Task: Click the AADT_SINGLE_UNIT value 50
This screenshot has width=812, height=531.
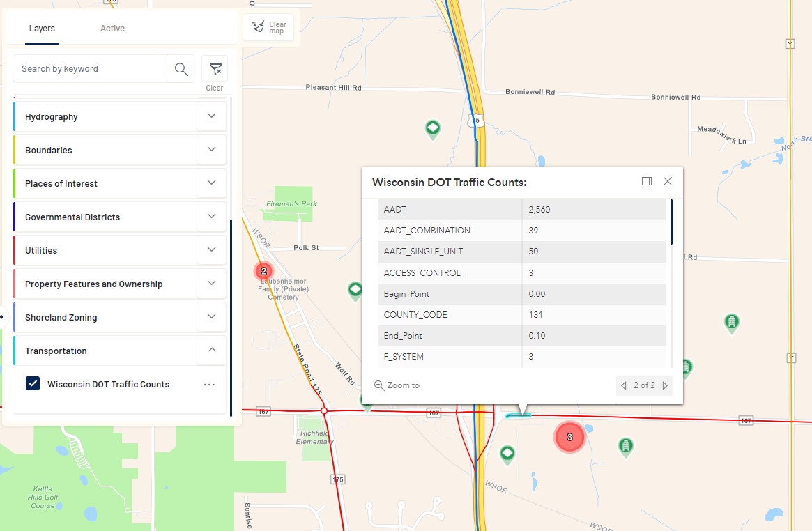Action: 533,252
